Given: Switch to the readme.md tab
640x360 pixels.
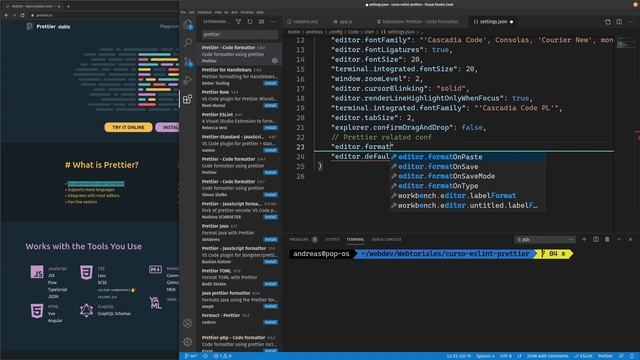Looking at the screenshot, I should pos(304,22).
